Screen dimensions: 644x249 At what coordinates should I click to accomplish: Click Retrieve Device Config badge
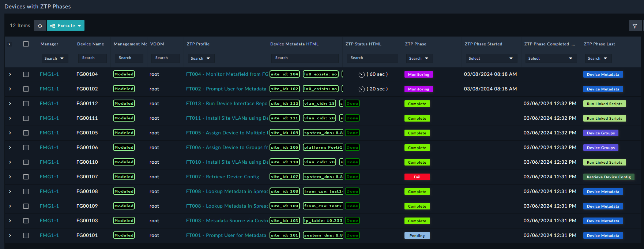(x=609, y=177)
